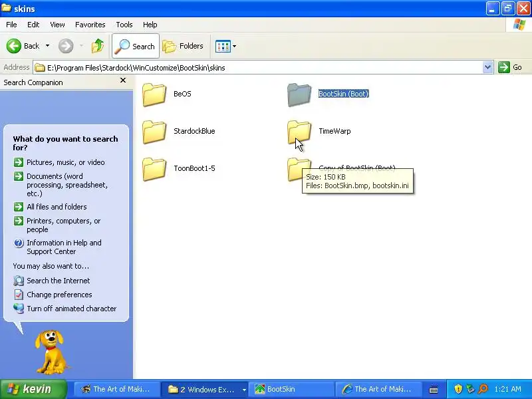Click the highlighted BootSkin (Boot) label
The height and width of the screenshot is (399, 532).
343,94
